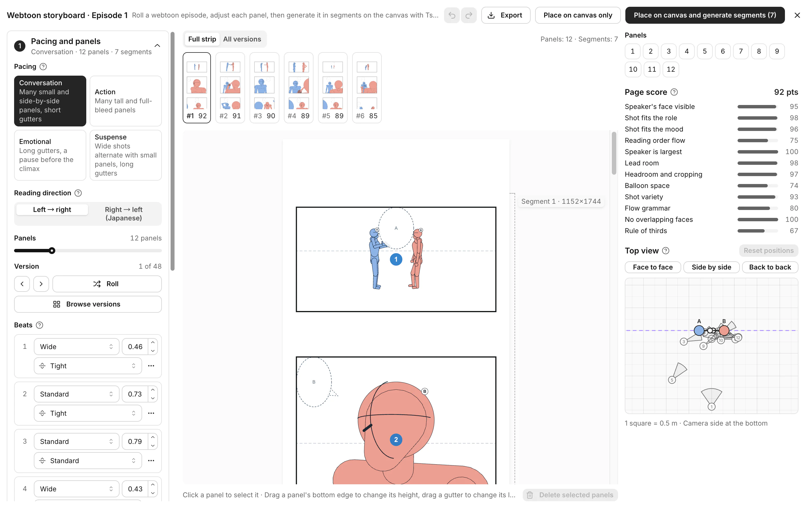Viewport: 812px width, 508px height.
Task: Select the Conversation pacing option
Action: tap(50, 101)
